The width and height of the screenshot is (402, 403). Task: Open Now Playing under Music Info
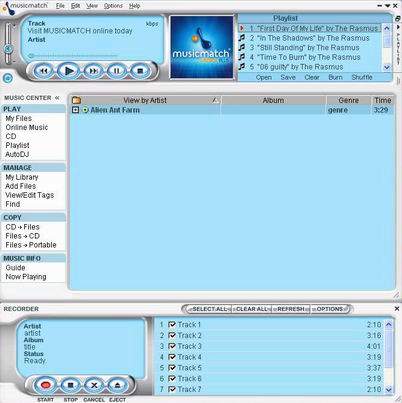click(26, 276)
